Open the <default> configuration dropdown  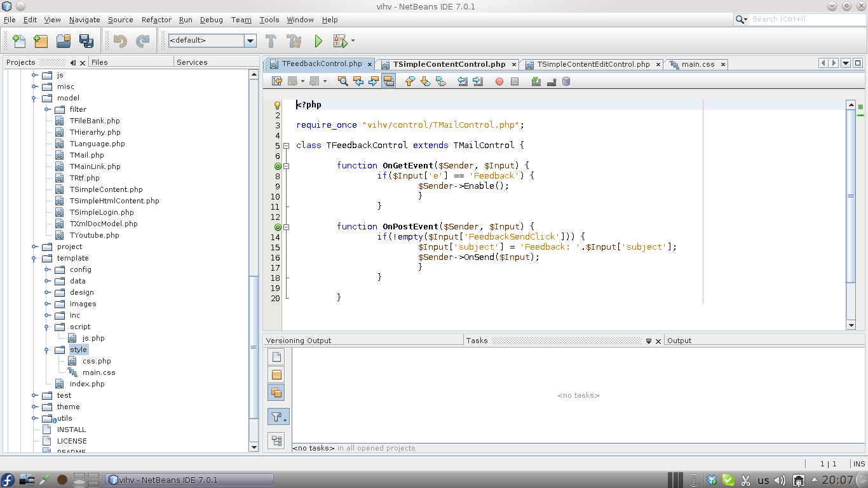click(x=250, y=41)
